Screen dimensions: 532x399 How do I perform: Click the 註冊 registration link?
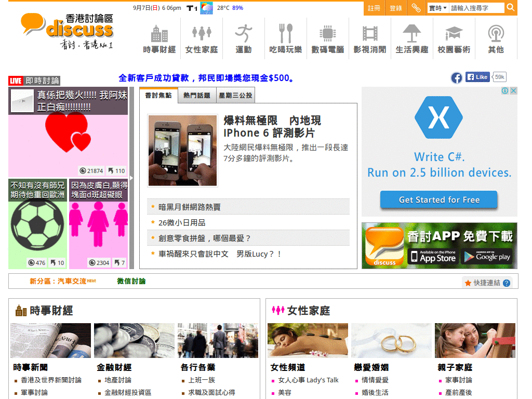click(374, 8)
